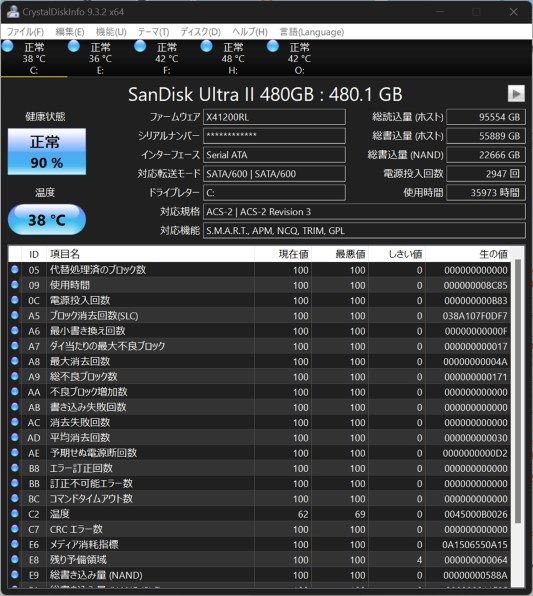Click status dot for attribute E6
The width and height of the screenshot is (533, 596).
tap(15, 544)
